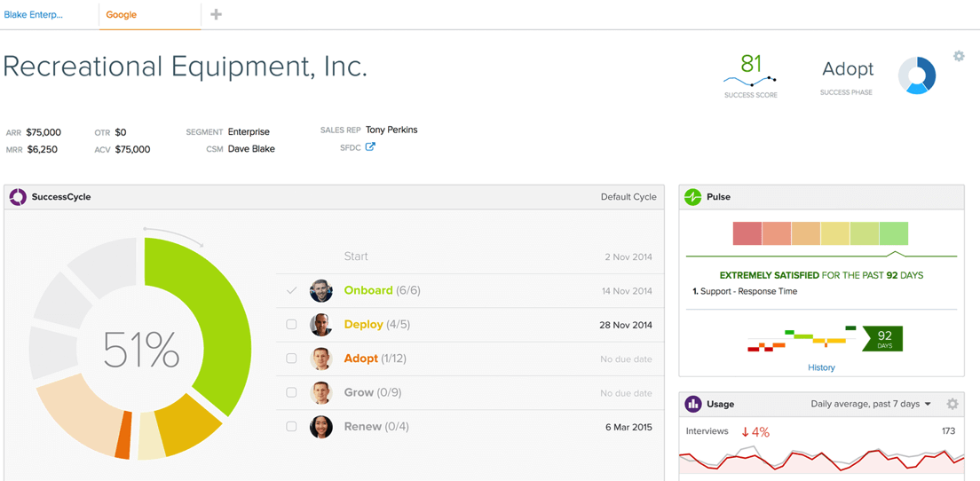Select the bright green Pulse satisfaction swatch
The width and height of the screenshot is (980, 481).
[x=894, y=233]
